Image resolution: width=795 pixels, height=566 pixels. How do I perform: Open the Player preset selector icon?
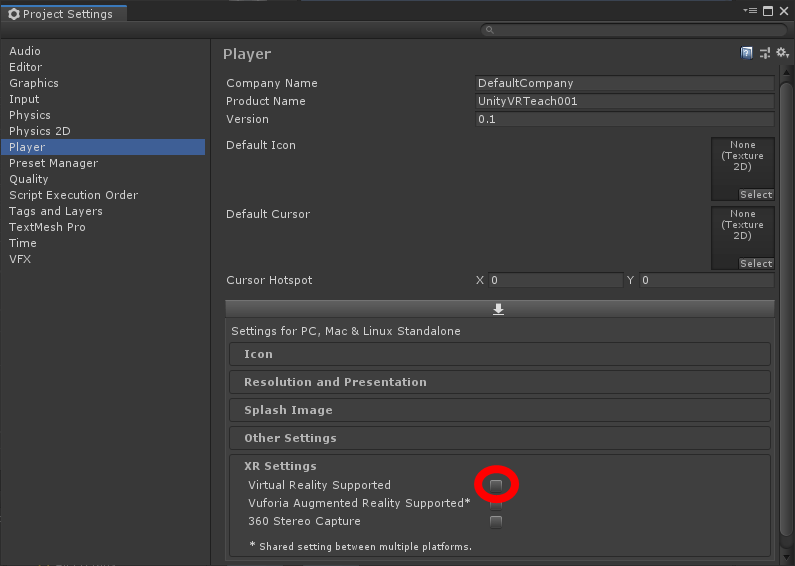[765, 53]
